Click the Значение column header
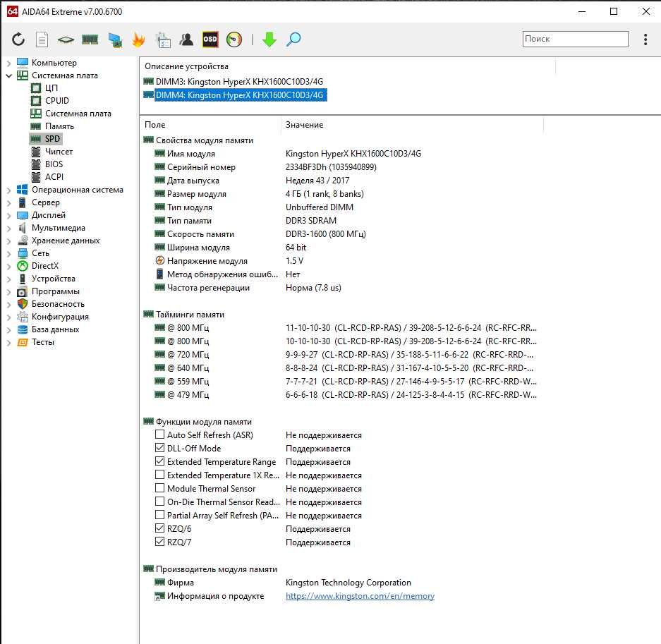 (304, 125)
